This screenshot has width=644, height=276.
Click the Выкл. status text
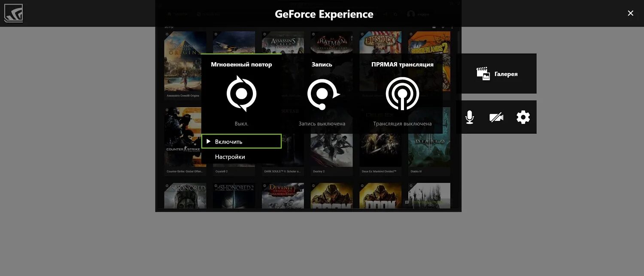pos(241,124)
